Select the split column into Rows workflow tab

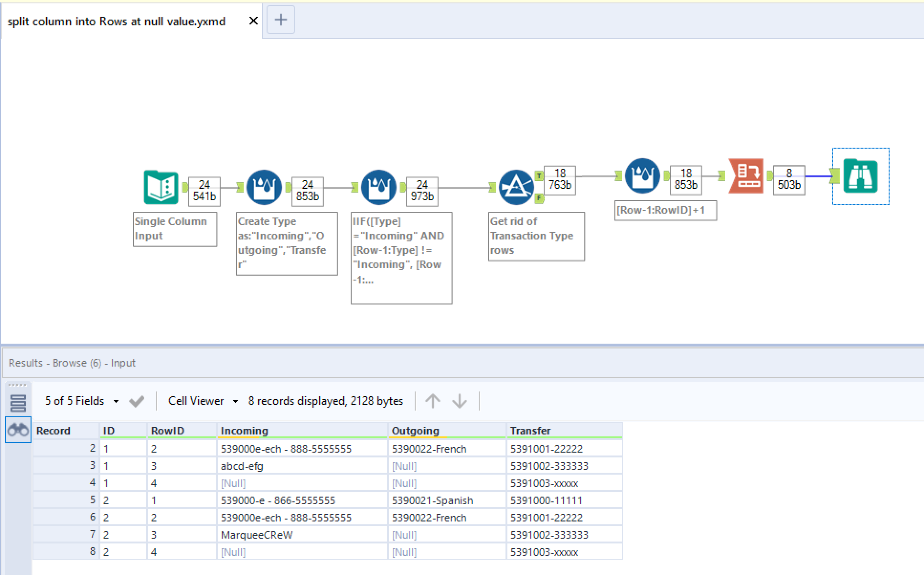click(117, 22)
